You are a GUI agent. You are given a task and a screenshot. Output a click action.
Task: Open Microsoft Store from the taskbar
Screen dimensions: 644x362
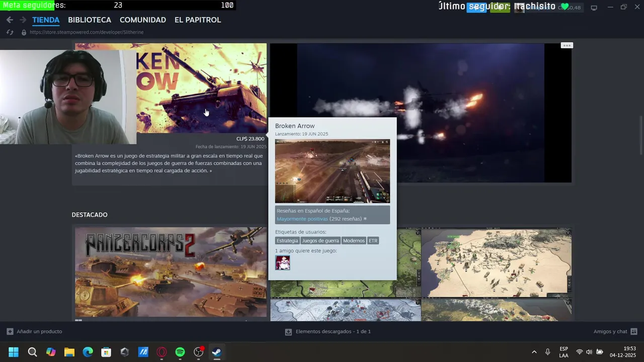click(x=106, y=352)
